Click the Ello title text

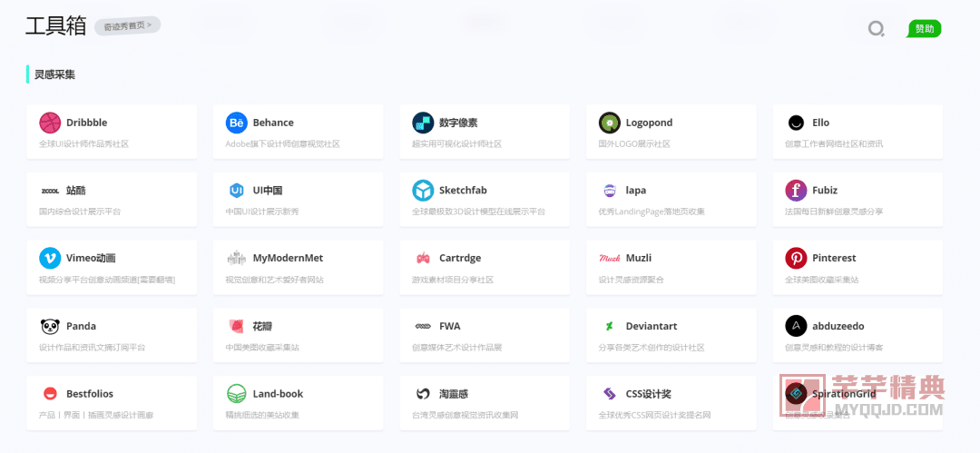pyautogui.click(x=820, y=123)
